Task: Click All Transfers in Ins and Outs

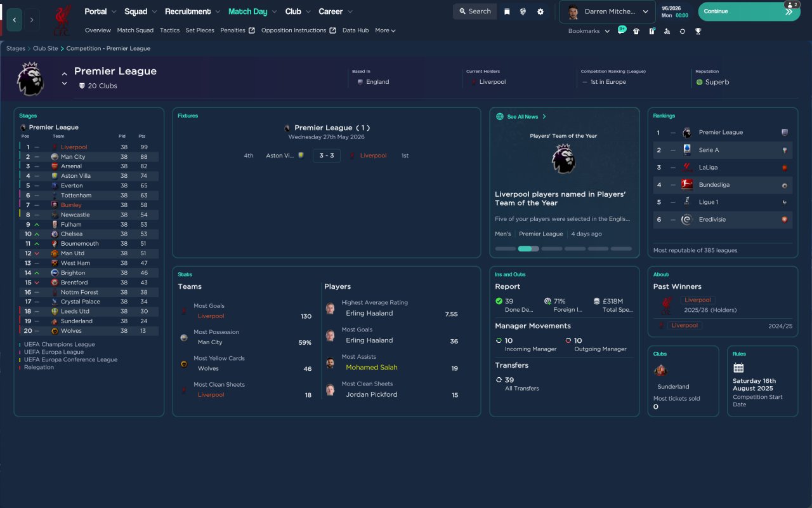Action: pos(522,388)
